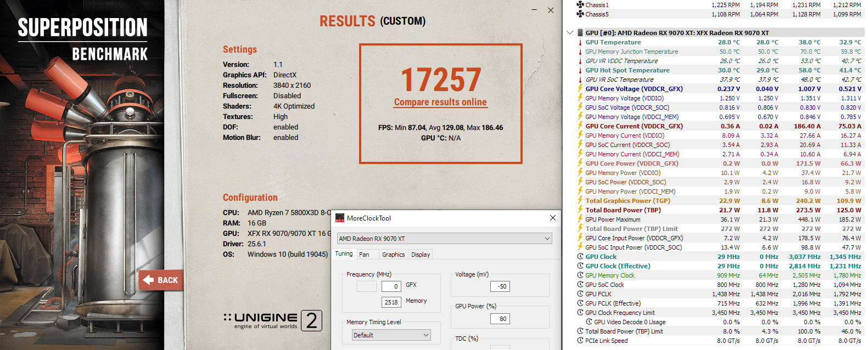Click the fan icon next to Chassis5
This screenshot has width=868, height=350.
click(x=580, y=14)
